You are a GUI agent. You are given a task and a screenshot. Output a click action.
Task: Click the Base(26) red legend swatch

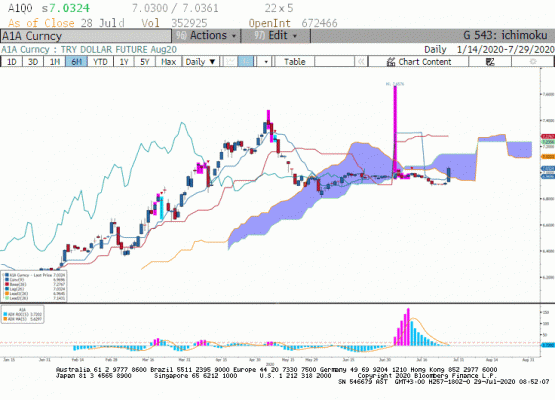coord(7,284)
